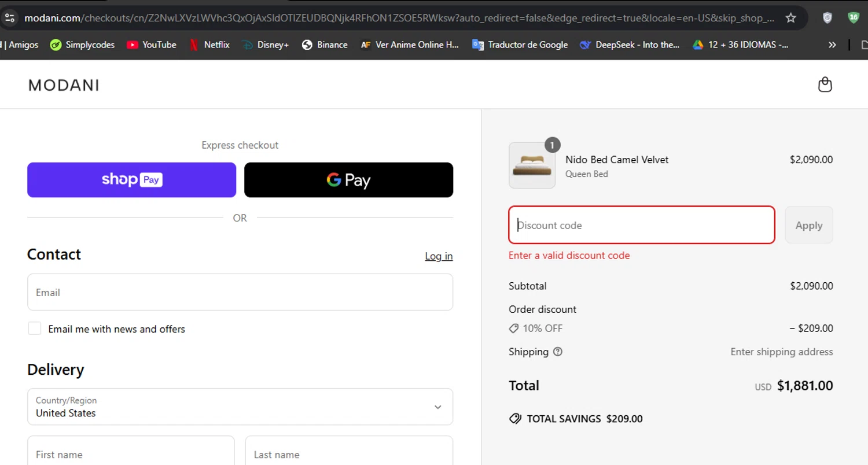Open the shopping bag cart icon

click(x=825, y=85)
